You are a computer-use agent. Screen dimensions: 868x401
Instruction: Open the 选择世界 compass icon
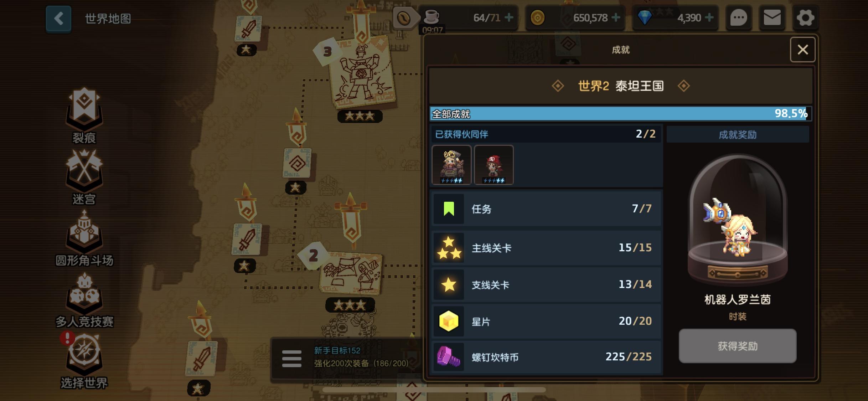pos(84,361)
